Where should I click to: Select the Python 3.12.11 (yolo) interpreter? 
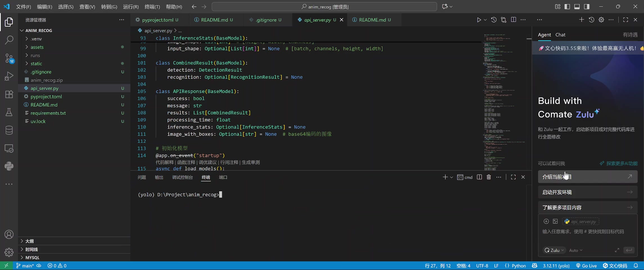point(556,266)
